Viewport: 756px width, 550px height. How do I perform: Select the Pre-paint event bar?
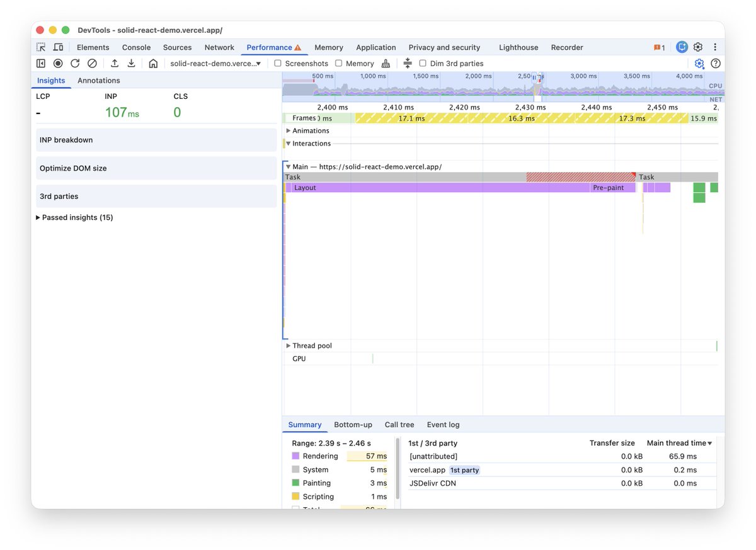[x=613, y=188]
